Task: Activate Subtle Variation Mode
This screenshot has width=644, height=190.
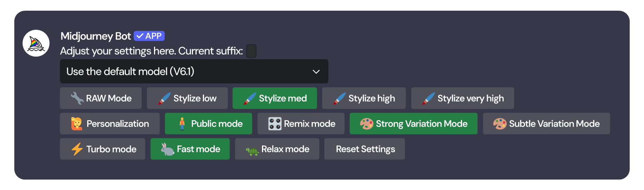Action: [546, 124]
